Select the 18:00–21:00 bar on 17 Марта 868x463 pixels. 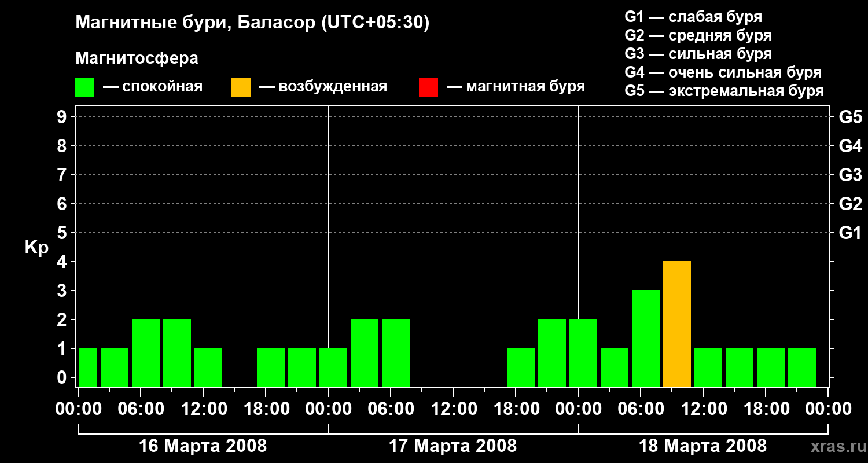521,368
